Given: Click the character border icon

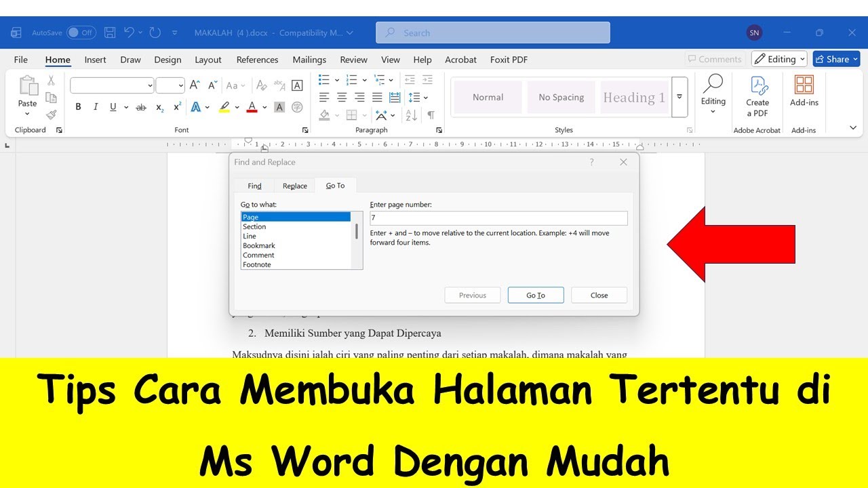Looking at the screenshot, I should pyautogui.click(x=297, y=85).
